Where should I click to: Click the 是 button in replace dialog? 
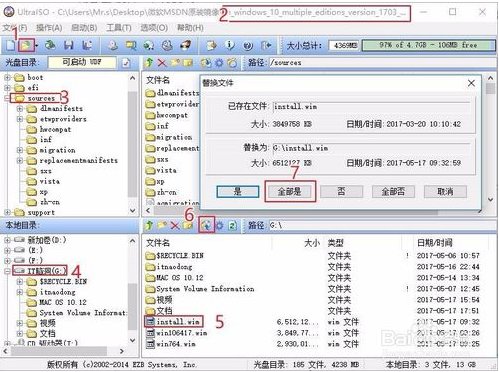(x=238, y=192)
